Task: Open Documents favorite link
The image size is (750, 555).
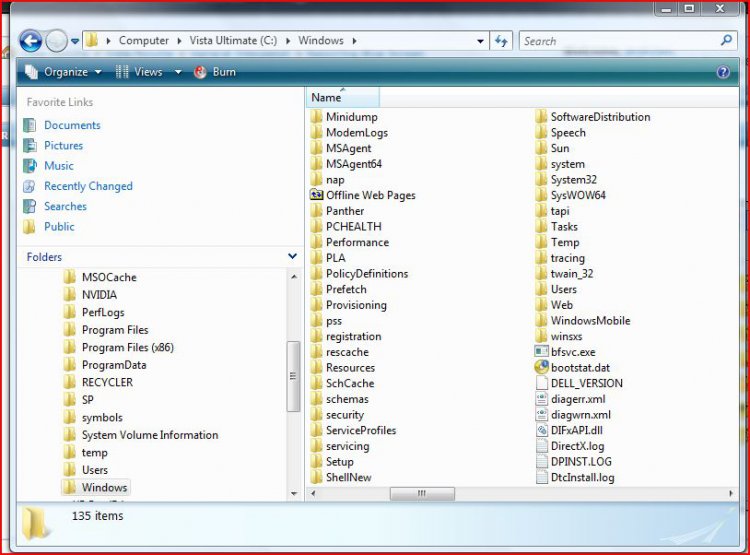Action: [72, 125]
